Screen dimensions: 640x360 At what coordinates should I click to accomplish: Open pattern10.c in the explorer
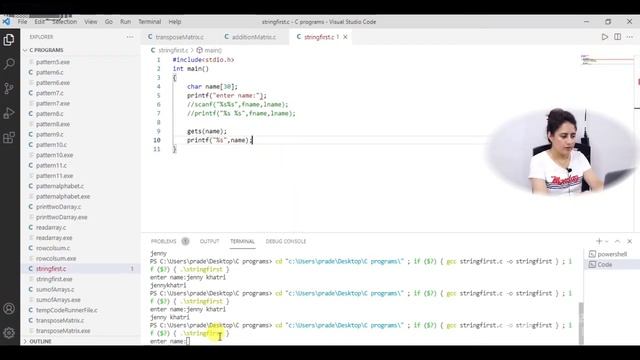[x=51, y=144]
